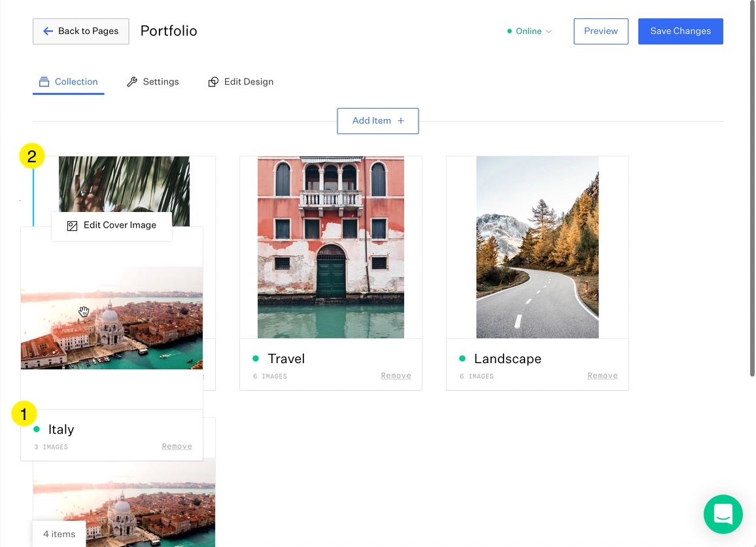Click the green status dot beside Landscape
Screen dimensions: 756x547
pos(462,359)
